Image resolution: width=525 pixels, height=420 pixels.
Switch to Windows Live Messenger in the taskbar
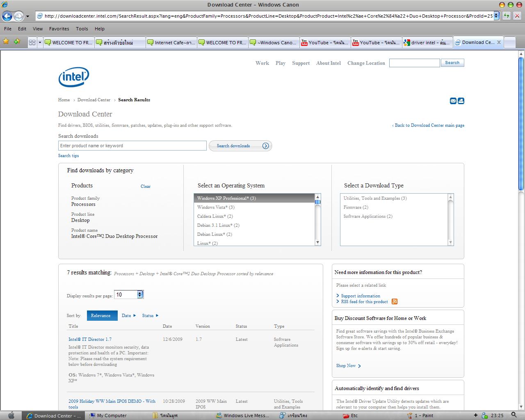243,415
